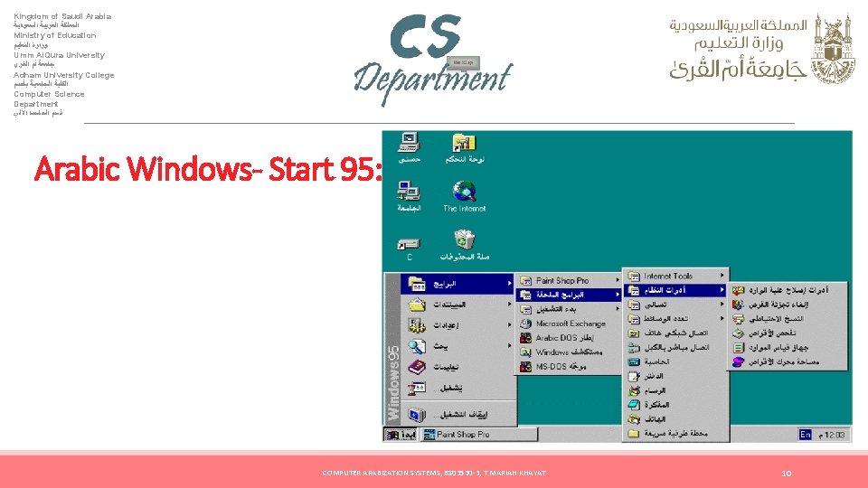Launch the Calculator (الحاسبة)
Viewport: 868px width, 488px height.
pos(676,361)
